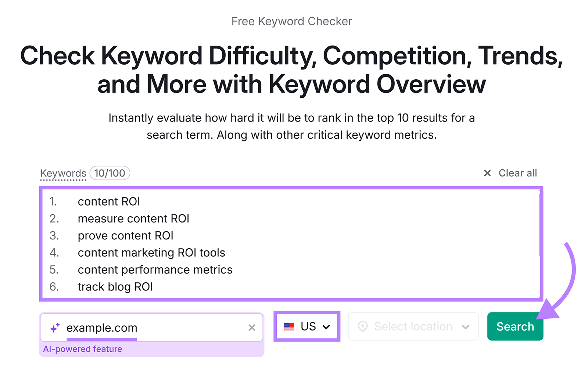Click the dotted Keywords label

[x=63, y=173]
